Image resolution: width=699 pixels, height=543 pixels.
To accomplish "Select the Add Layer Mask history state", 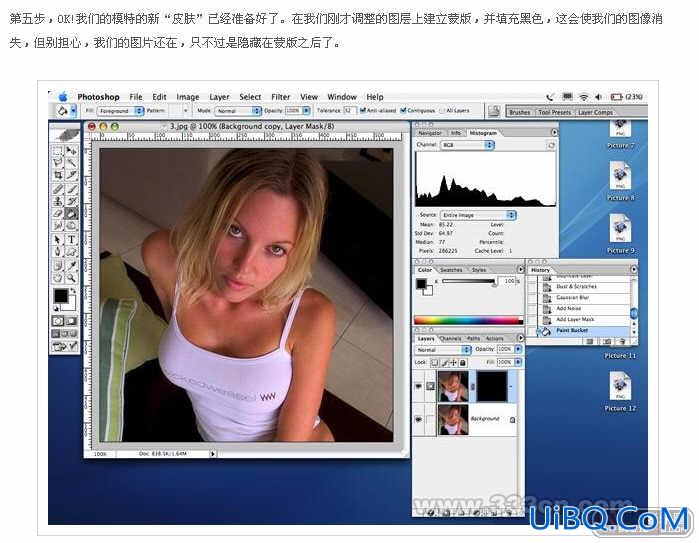I will (x=584, y=320).
